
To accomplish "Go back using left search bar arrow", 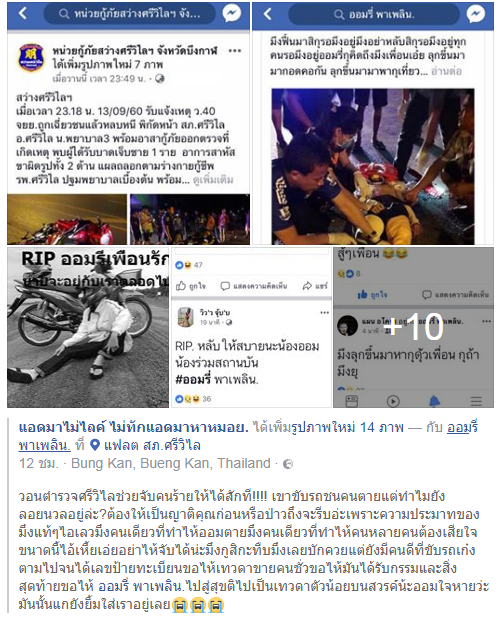I will tap(23, 13).
